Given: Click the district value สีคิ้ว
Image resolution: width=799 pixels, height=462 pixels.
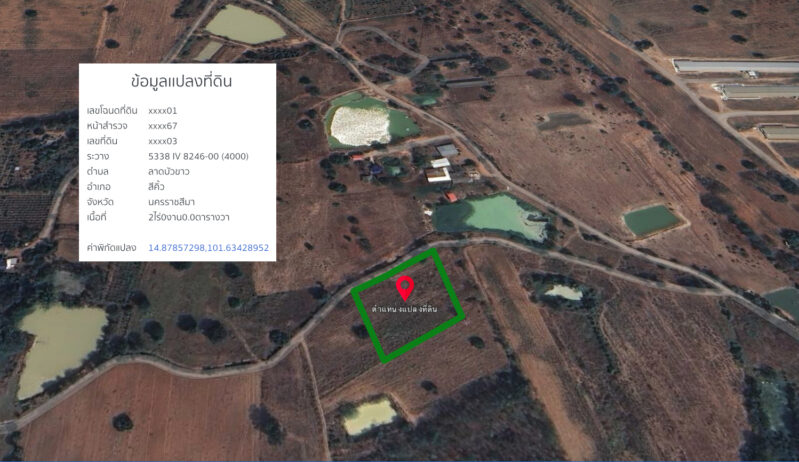Looking at the screenshot, I should 156,187.
